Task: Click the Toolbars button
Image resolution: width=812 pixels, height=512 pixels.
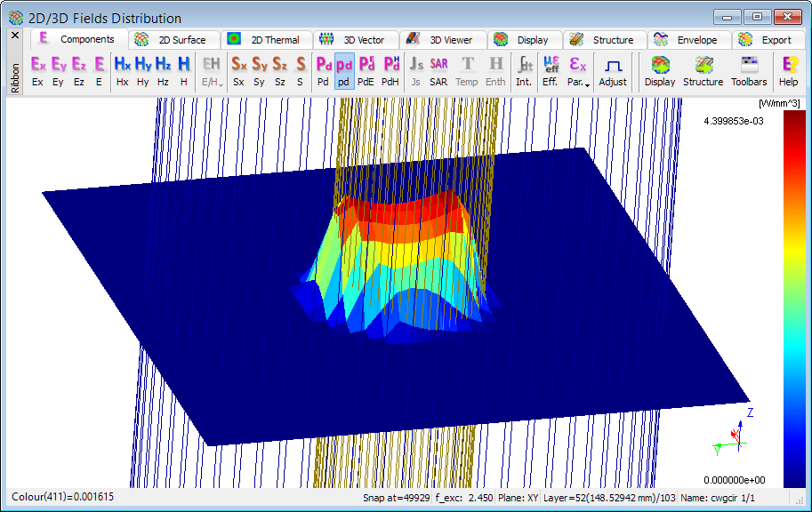Action: point(748,70)
